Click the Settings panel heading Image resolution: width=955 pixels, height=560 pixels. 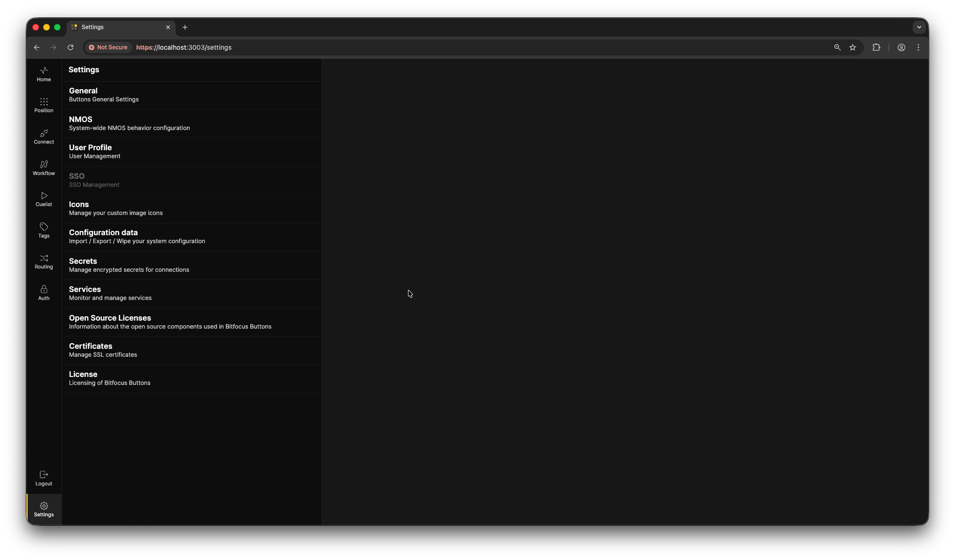click(84, 69)
